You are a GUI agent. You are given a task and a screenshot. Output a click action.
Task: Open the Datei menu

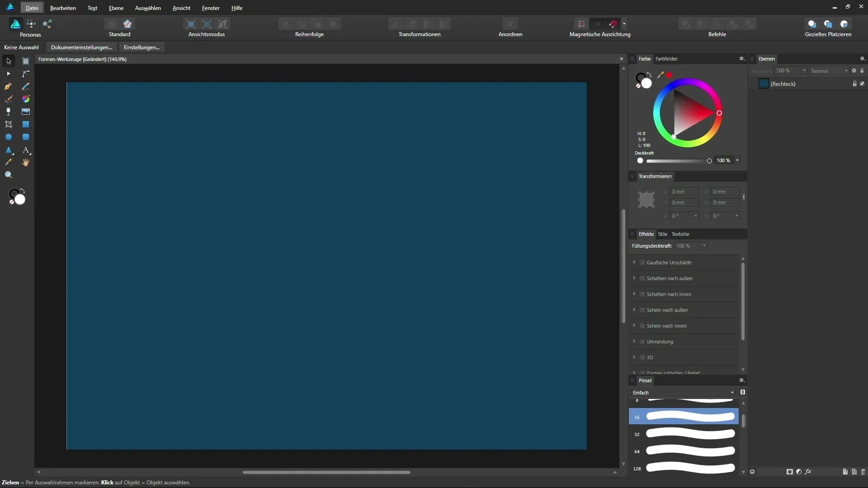(32, 8)
